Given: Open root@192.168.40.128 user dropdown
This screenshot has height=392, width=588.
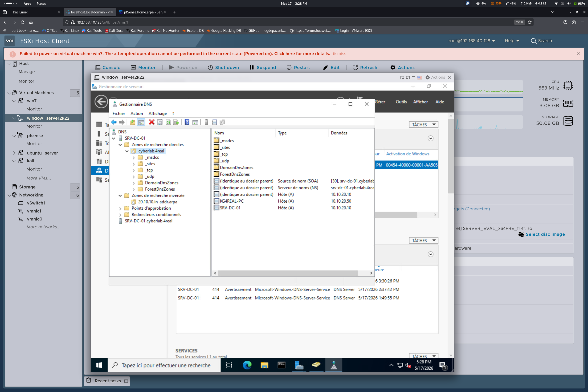Looking at the screenshot, I should [471, 41].
